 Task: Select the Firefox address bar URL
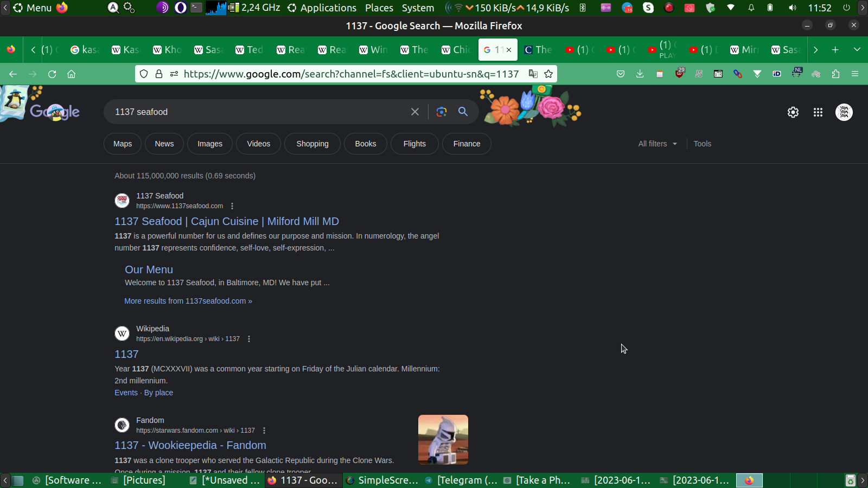coord(352,74)
